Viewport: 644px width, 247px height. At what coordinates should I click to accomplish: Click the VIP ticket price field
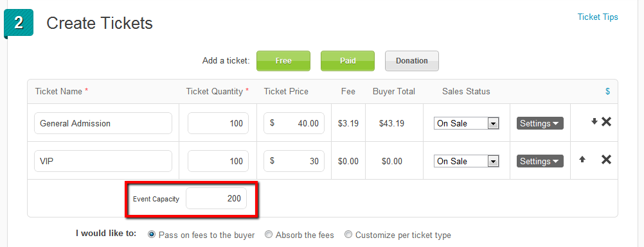[294, 161]
